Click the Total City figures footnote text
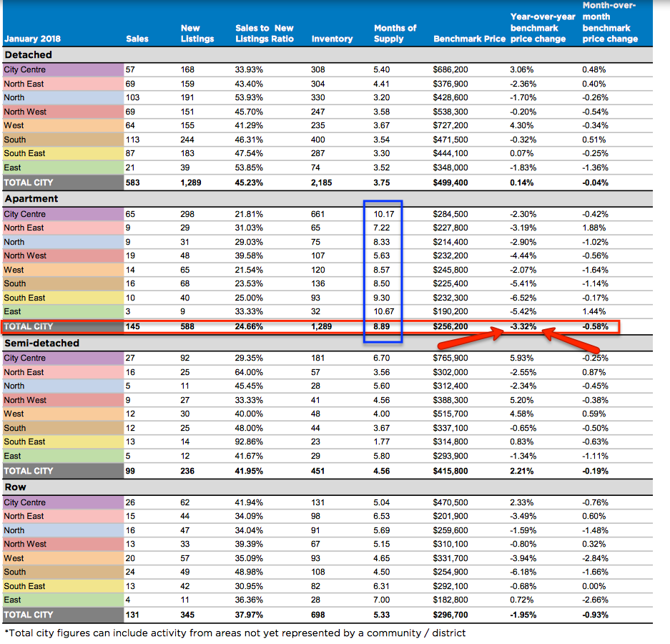670x644 pixels. pos(235,633)
